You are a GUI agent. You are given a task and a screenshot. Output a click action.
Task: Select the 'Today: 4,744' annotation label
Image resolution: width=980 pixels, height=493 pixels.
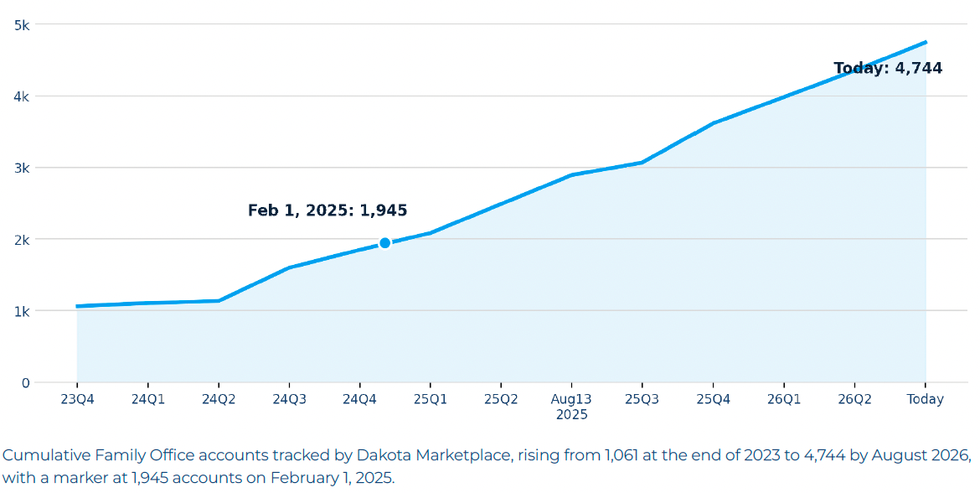(x=888, y=68)
